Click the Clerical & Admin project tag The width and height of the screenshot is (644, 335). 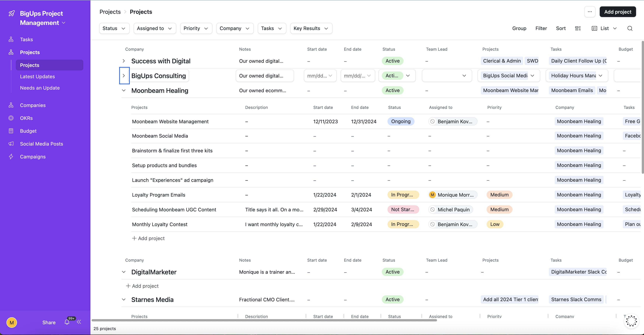pos(502,61)
